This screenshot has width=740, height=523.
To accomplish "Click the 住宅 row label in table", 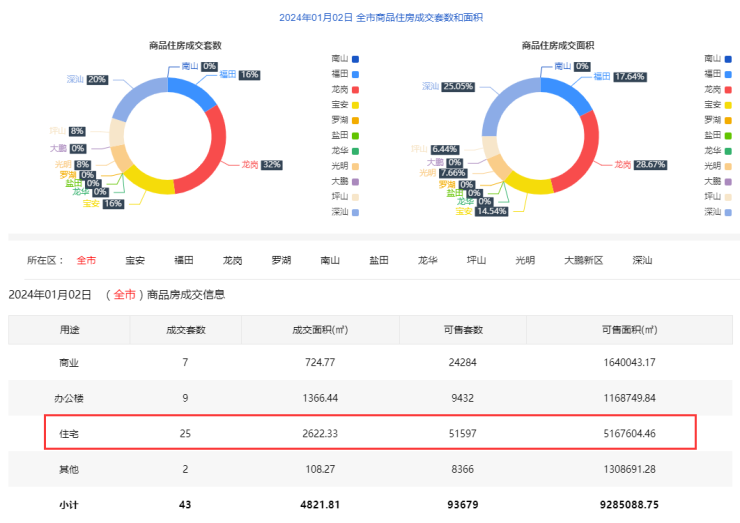I will click(x=68, y=432).
